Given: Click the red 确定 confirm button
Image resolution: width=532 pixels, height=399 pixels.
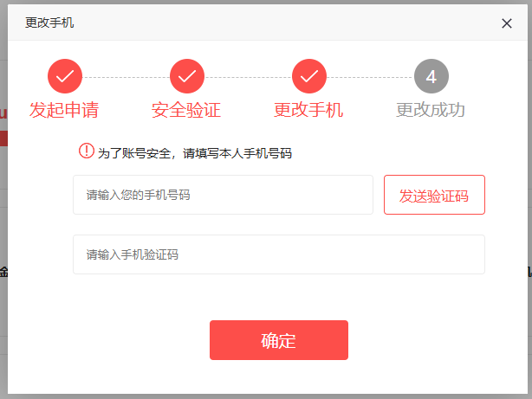Looking at the screenshot, I should coord(279,340).
